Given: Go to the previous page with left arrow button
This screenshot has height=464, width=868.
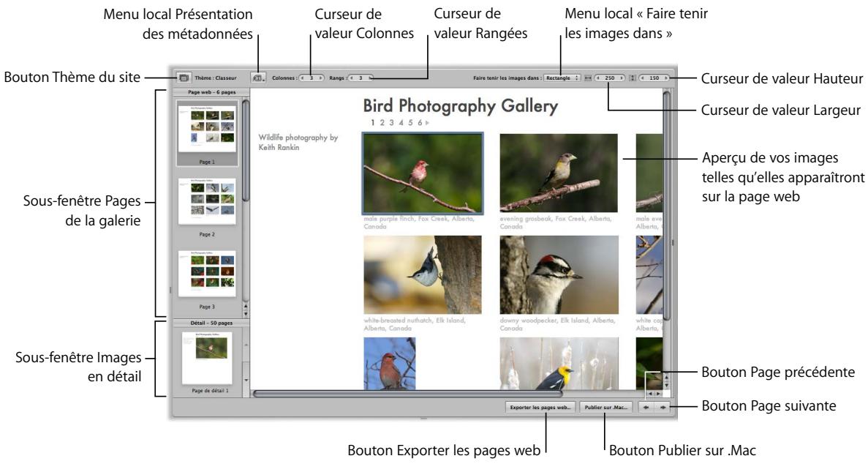Looking at the screenshot, I should [646, 408].
